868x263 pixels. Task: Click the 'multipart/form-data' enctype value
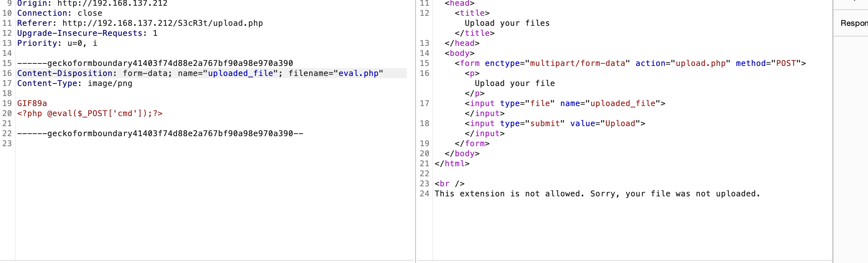(577, 63)
